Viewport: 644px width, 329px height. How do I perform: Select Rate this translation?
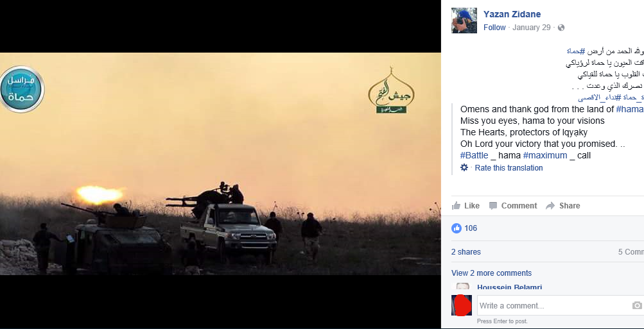point(509,168)
